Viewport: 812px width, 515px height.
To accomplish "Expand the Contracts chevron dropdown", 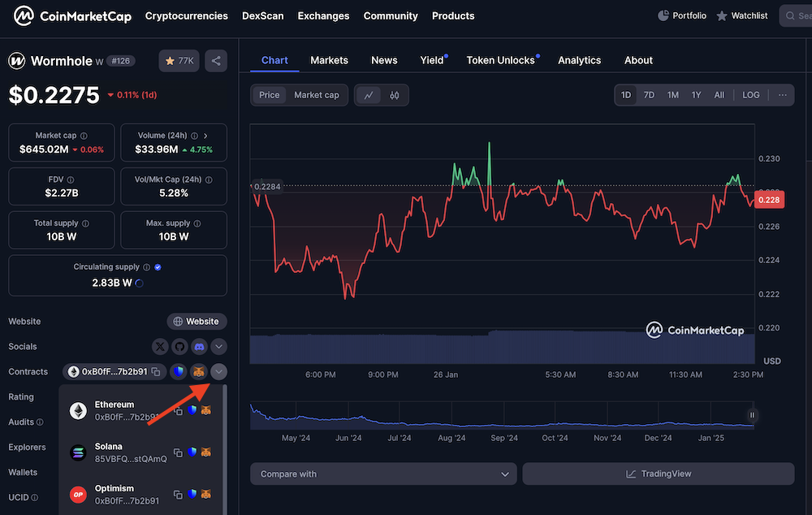I will pos(218,371).
